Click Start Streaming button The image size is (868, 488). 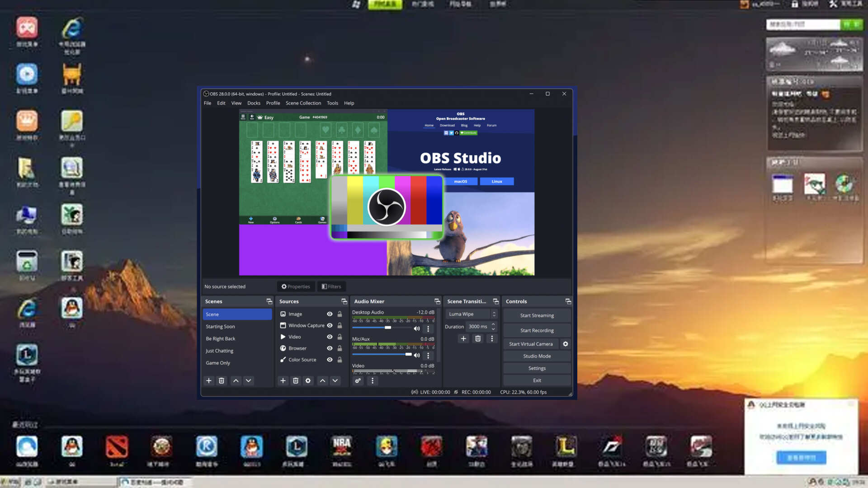point(537,315)
